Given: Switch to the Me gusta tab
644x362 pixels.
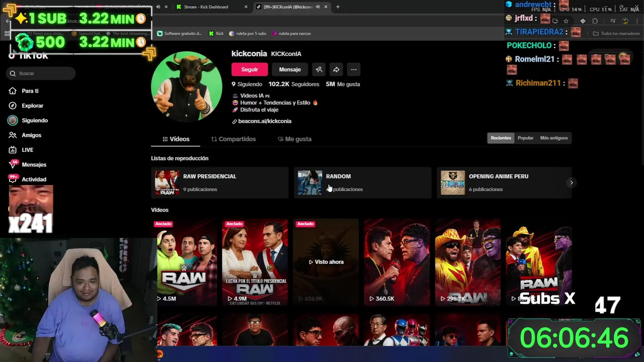Looking at the screenshot, I should [x=294, y=139].
